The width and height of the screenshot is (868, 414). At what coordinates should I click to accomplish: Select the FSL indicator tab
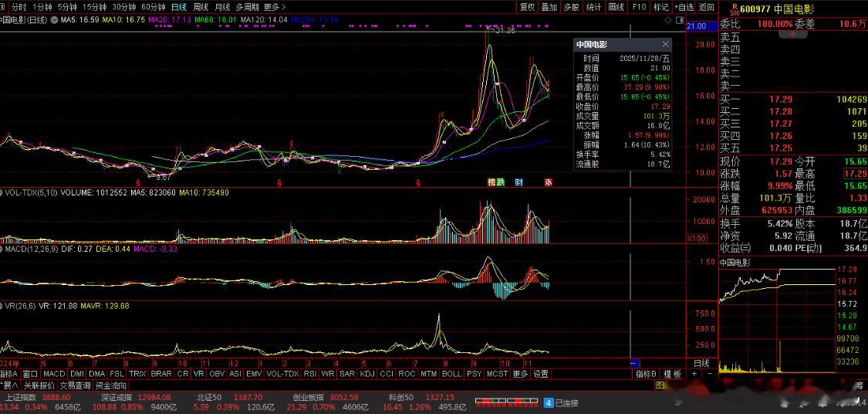click(117, 374)
